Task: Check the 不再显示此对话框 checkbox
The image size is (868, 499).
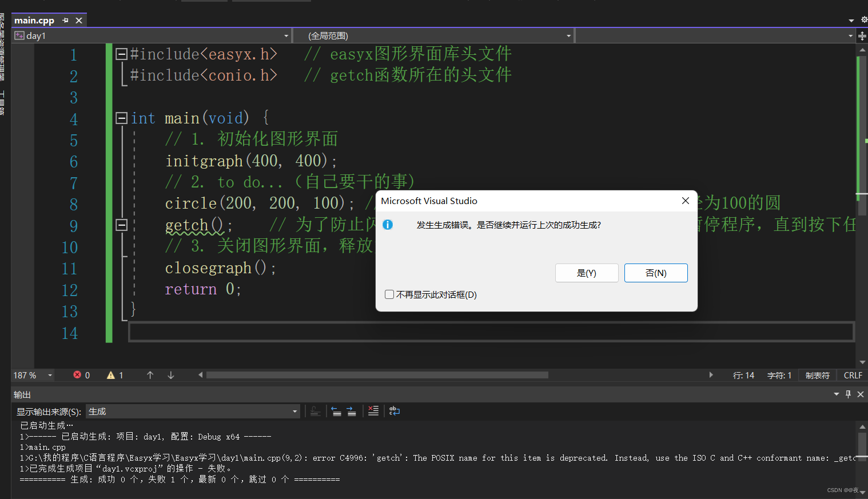Action: (x=389, y=295)
